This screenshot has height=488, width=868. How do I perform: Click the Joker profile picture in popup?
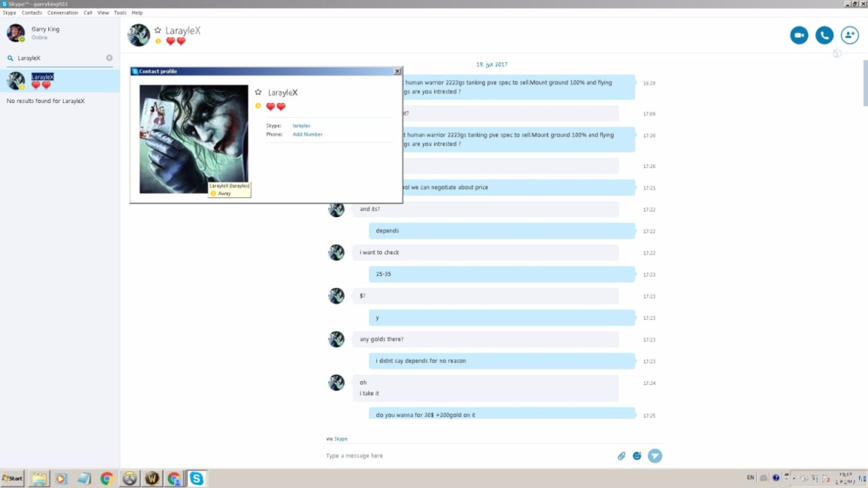pos(194,139)
